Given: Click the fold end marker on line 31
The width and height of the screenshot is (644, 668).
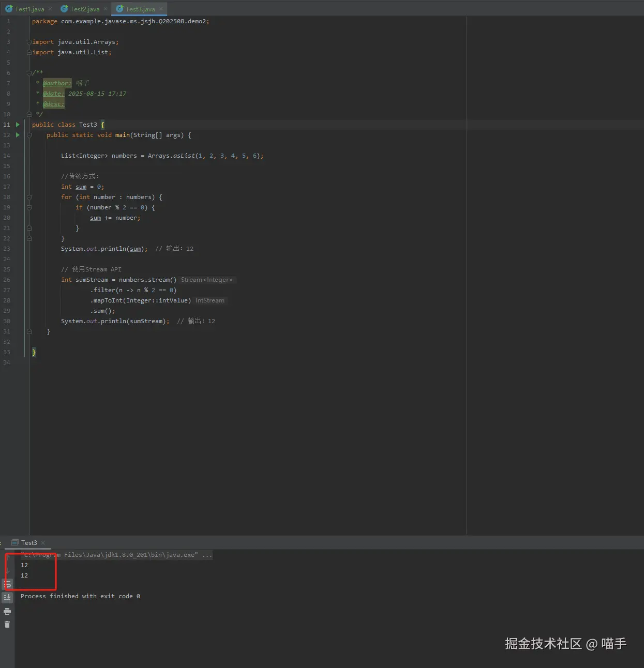Looking at the screenshot, I should tap(29, 331).
